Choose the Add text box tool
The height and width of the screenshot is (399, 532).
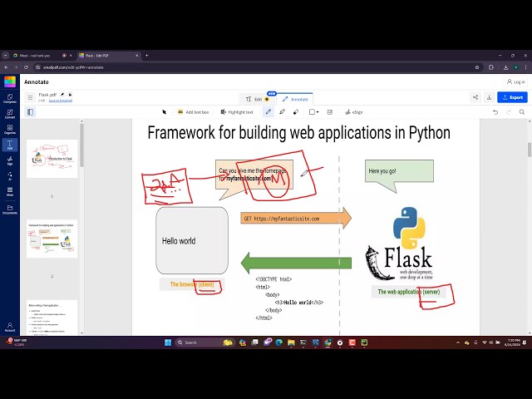tap(193, 112)
